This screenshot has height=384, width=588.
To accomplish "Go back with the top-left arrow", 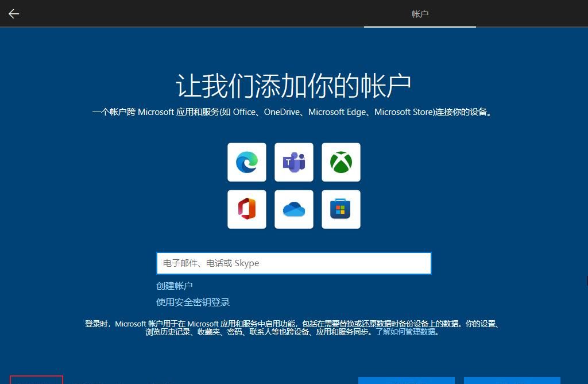I will (14, 14).
